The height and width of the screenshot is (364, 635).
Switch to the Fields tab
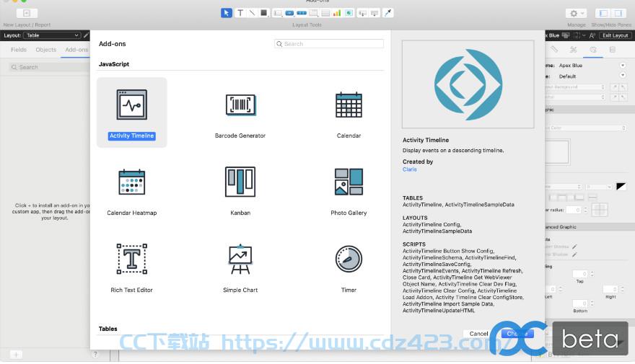(x=19, y=50)
